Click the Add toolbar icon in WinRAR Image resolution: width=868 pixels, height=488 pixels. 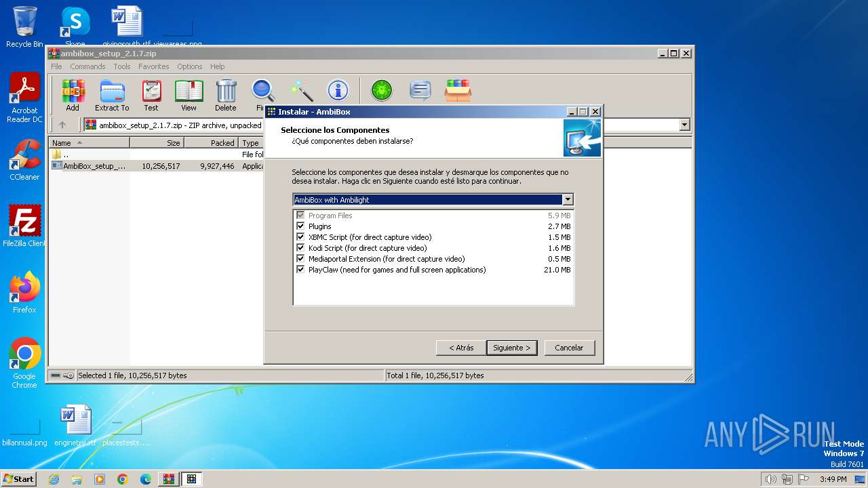click(x=73, y=96)
